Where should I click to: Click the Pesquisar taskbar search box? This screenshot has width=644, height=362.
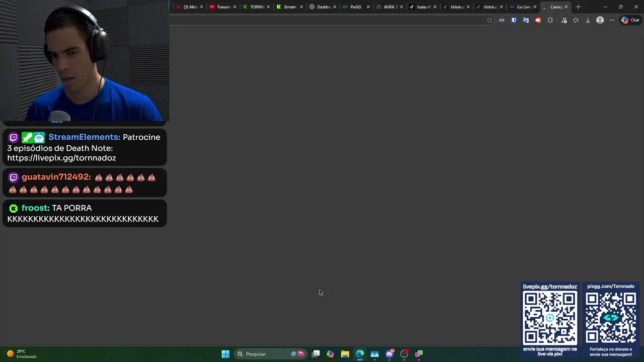tap(271, 354)
